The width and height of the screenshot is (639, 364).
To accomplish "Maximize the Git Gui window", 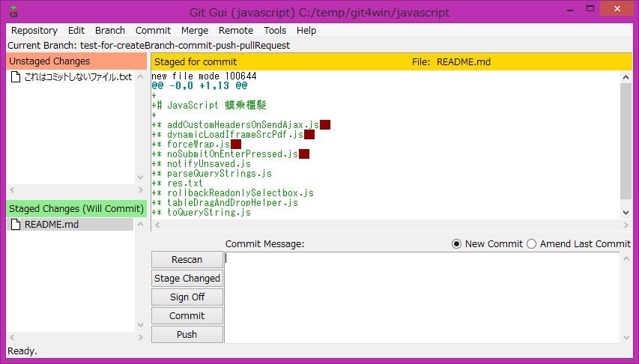I will (x=590, y=9).
